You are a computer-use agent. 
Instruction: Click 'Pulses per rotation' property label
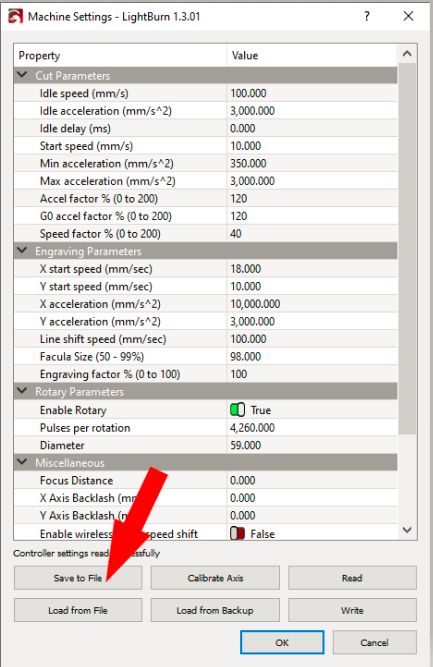point(85,428)
